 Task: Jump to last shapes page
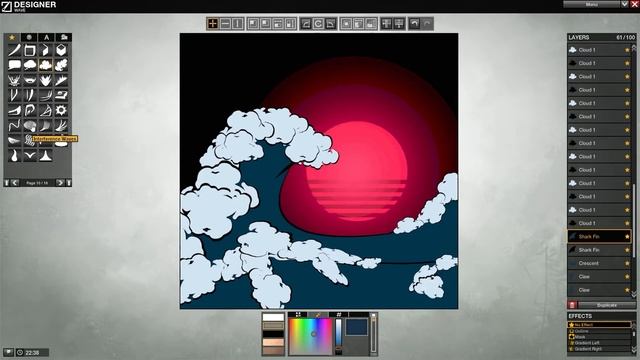click(69, 183)
